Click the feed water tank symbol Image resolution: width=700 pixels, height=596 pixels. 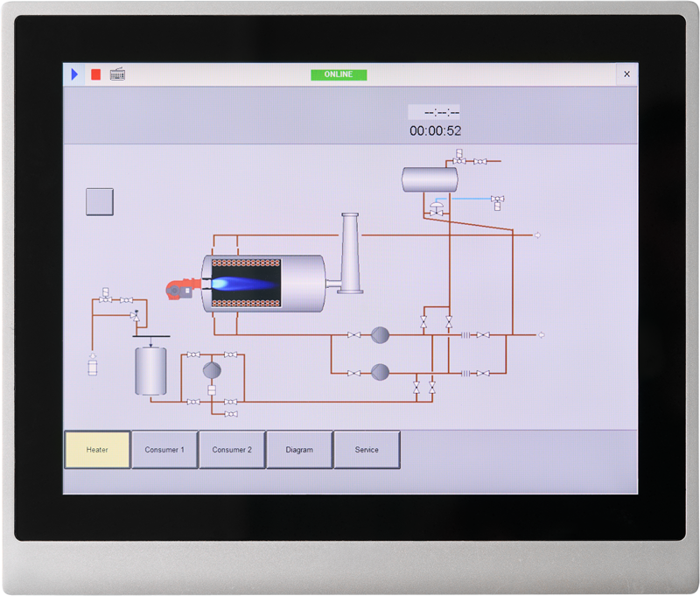coord(150,372)
